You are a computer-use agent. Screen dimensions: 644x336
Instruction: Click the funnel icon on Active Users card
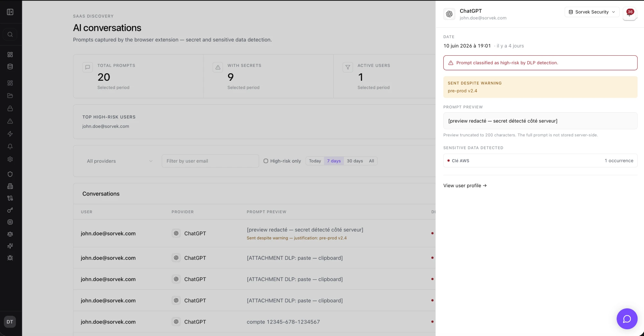348,67
